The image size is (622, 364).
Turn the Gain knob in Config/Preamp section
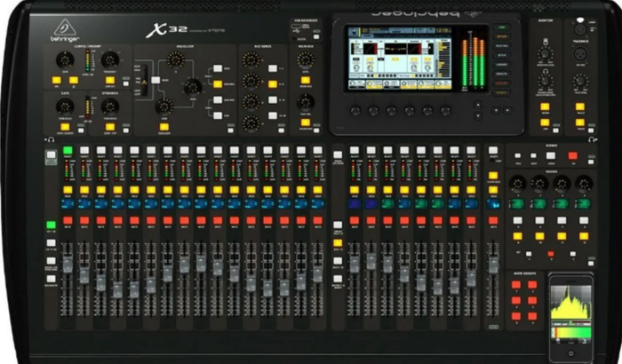[65, 59]
